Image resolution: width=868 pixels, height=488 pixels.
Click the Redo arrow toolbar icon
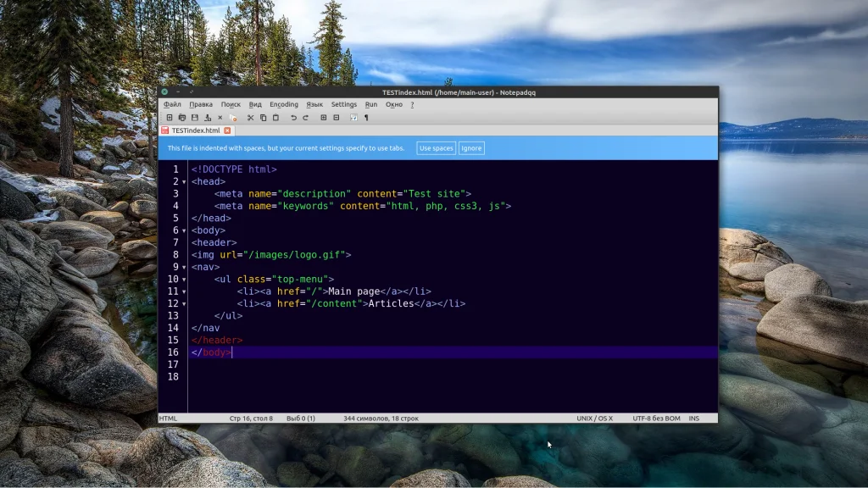point(305,117)
